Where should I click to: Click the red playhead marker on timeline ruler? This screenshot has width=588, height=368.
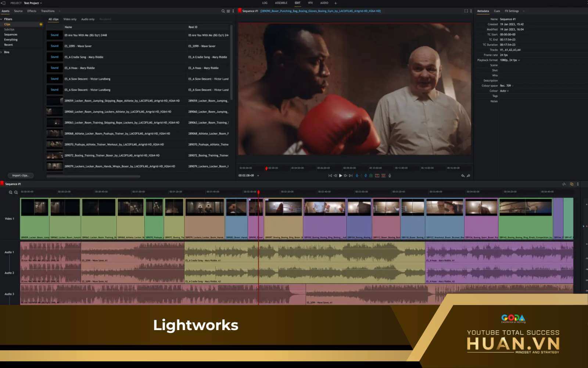tap(258, 192)
